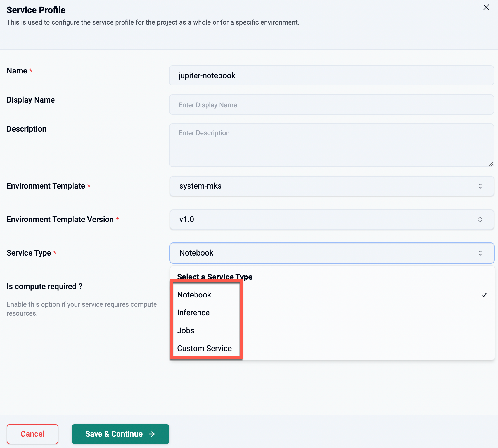Screen dimensions: 498x448
Task: Click the Environment Template chevron icon
Action: (x=480, y=186)
